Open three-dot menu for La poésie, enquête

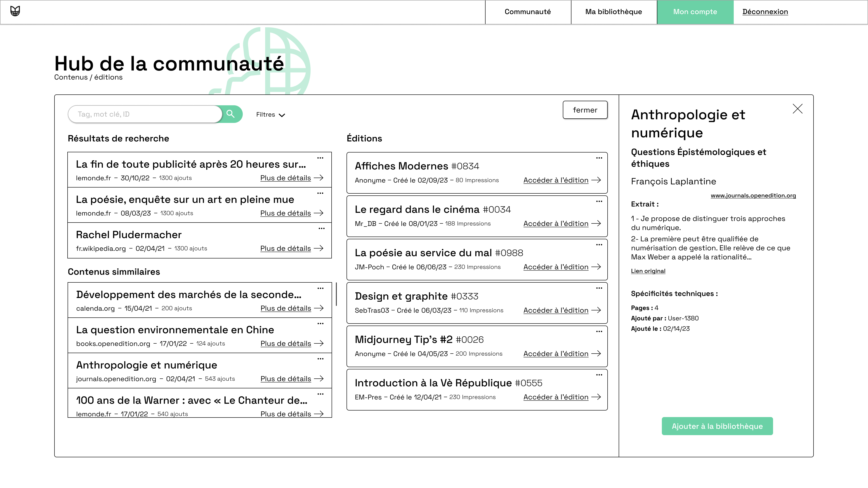point(320,193)
